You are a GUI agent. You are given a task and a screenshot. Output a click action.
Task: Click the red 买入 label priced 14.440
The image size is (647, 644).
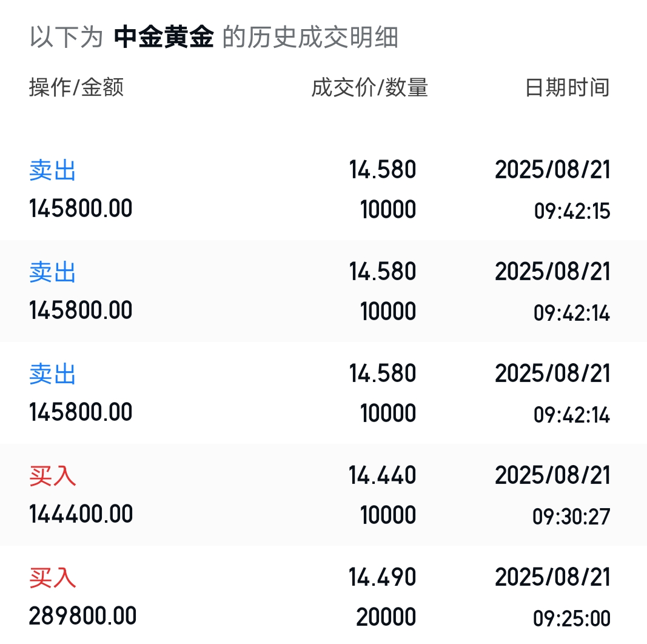(x=53, y=476)
